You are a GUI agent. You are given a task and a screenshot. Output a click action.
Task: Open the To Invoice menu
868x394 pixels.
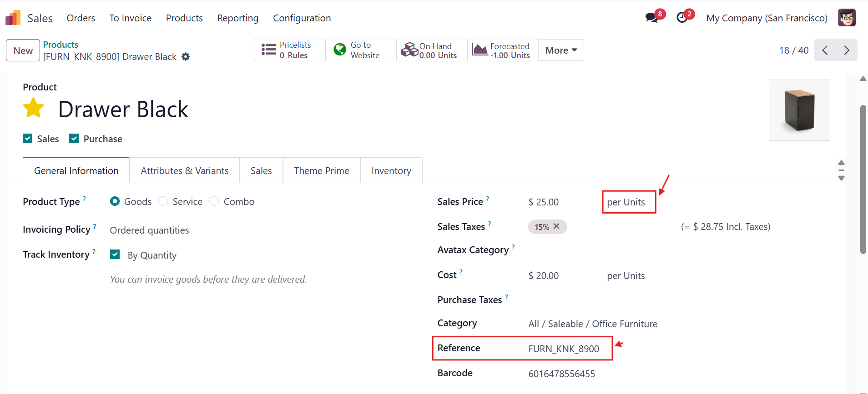pyautogui.click(x=131, y=18)
